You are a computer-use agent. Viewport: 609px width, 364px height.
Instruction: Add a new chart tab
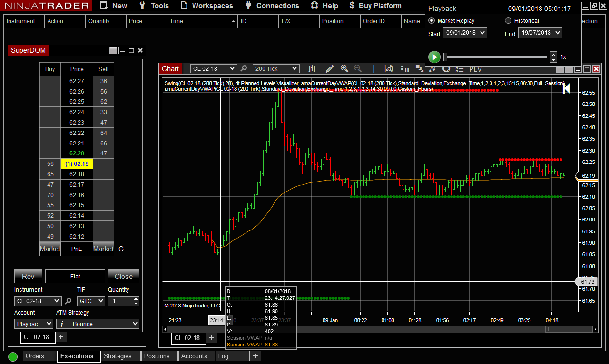tap(212, 338)
